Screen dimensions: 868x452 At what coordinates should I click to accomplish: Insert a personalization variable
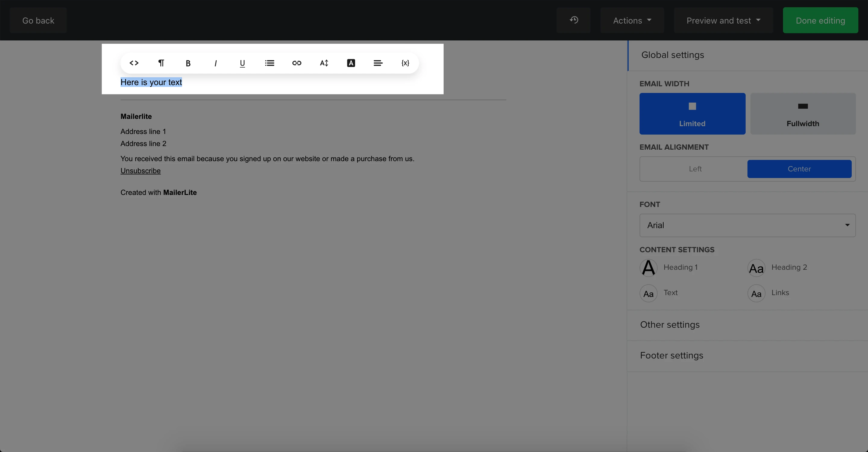pos(405,63)
